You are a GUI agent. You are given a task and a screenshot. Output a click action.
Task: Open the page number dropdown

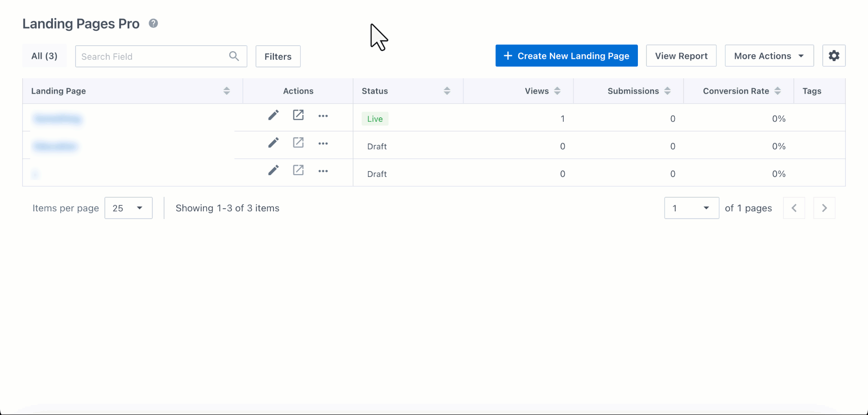click(691, 208)
